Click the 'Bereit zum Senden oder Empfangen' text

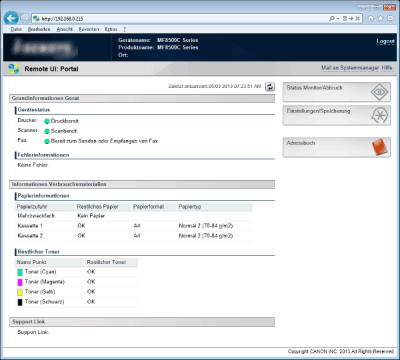[105, 141]
